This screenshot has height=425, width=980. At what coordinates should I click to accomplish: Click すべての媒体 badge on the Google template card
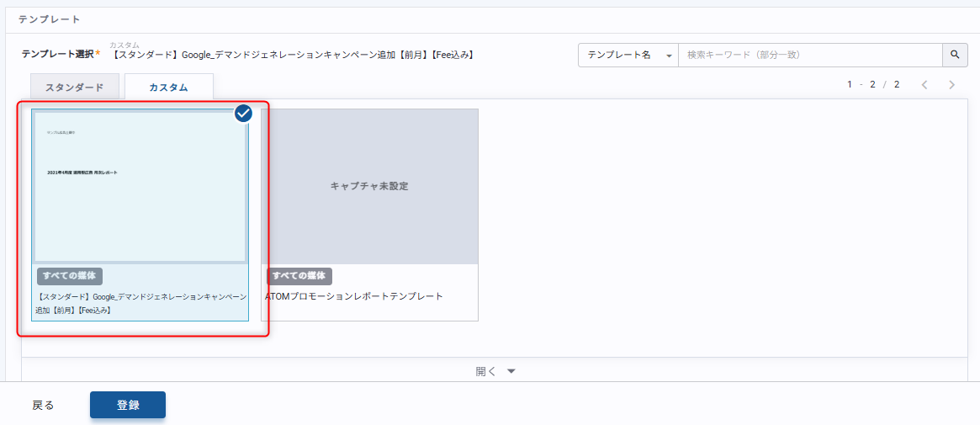(x=70, y=276)
